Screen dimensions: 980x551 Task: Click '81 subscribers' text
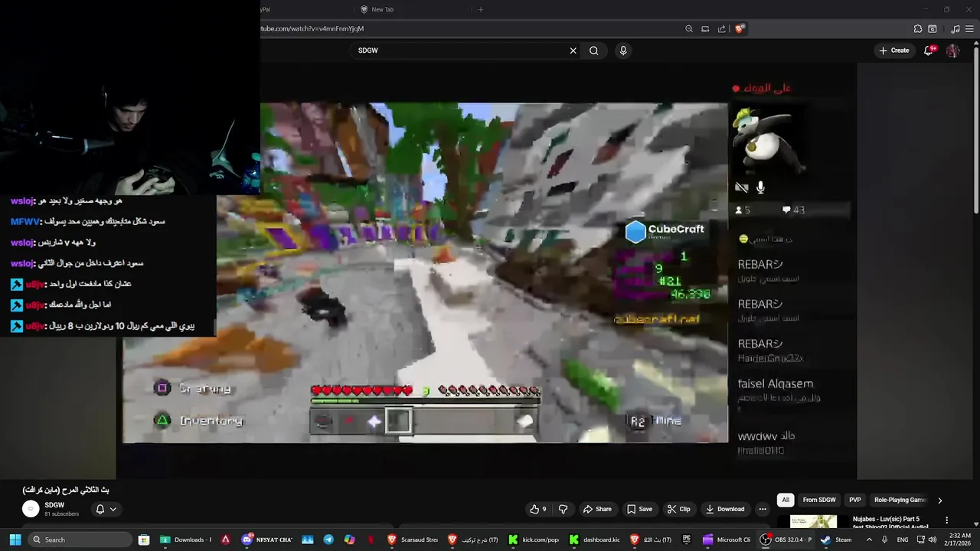point(61,514)
